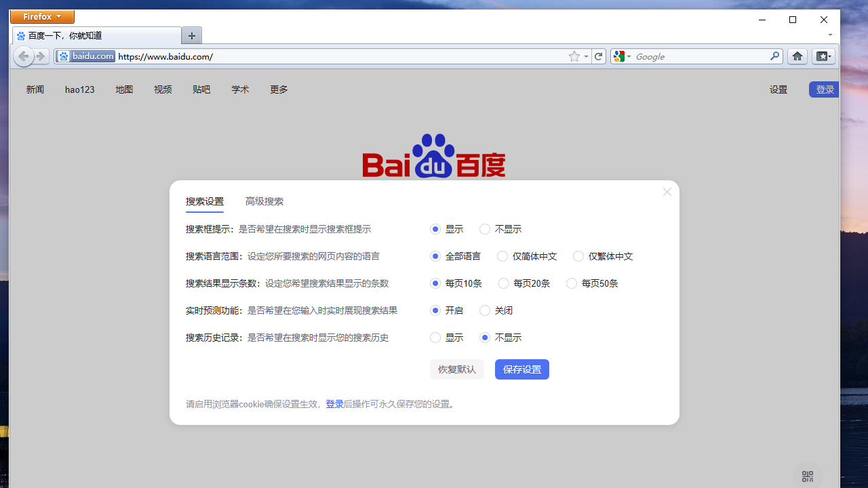Screen dimensions: 868x488
Task: Click the Google search magnifier icon
Action: coord(774,56)
